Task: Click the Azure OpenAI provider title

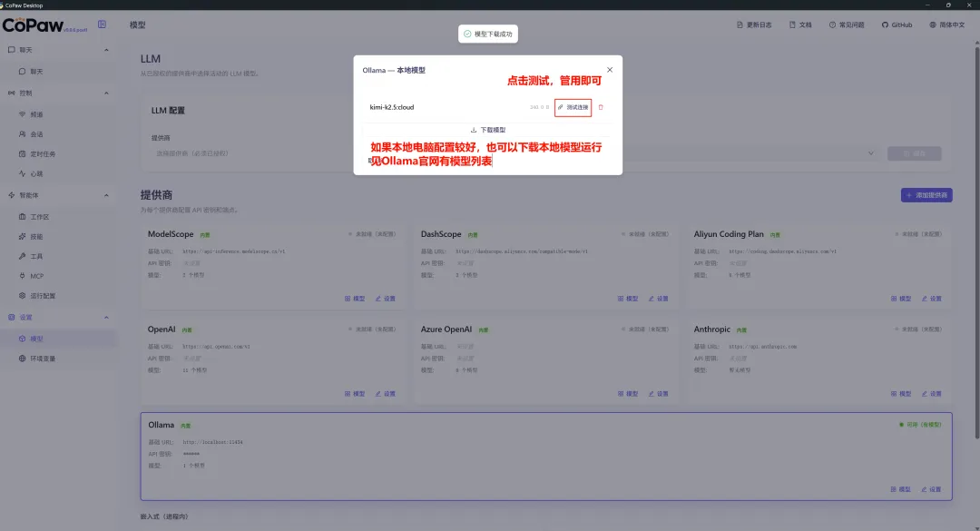Action: click(446, 329)
